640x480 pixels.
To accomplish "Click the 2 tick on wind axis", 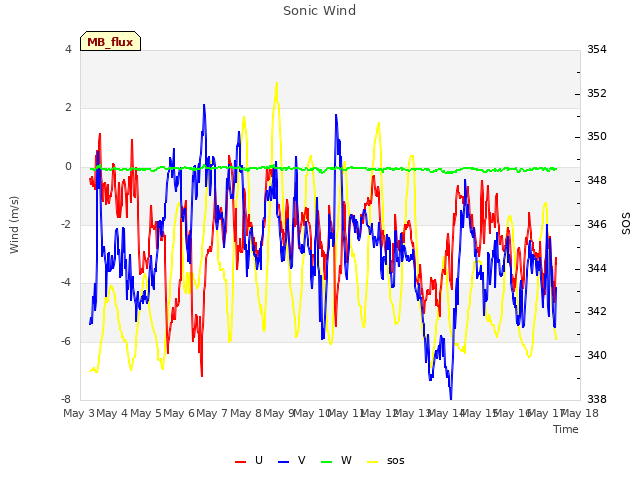I will tap(68, 108).
